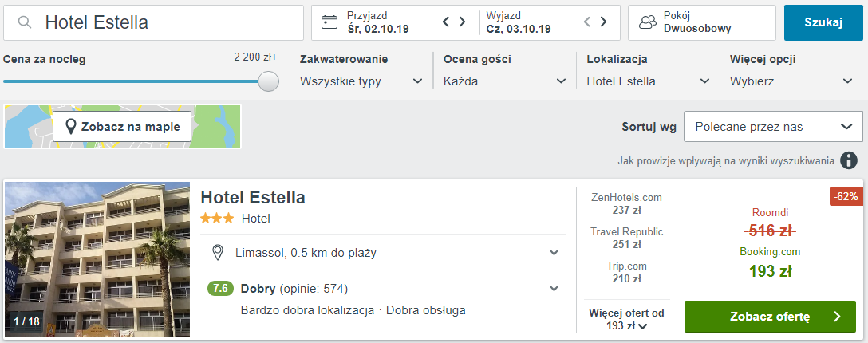Expand the Więcej opcji dropdown
868x343 pixels.
tap(791, 81)
